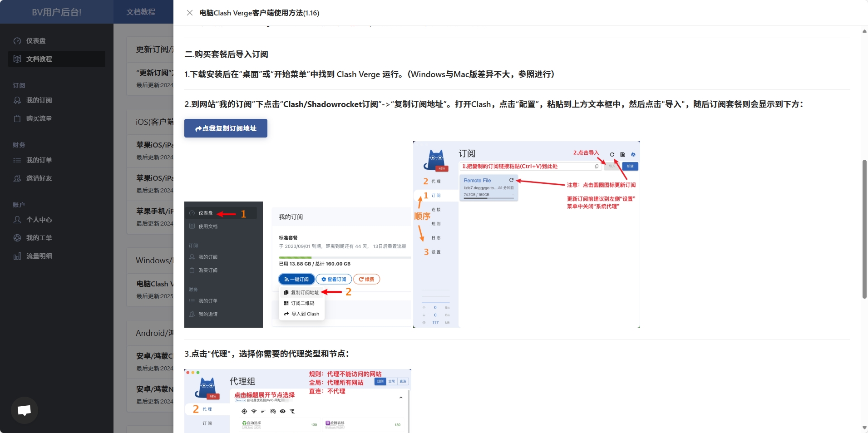Screen dimensions: 868x433
Task: Click the BV用户后台 site logo title
Action: click(57, 12)
